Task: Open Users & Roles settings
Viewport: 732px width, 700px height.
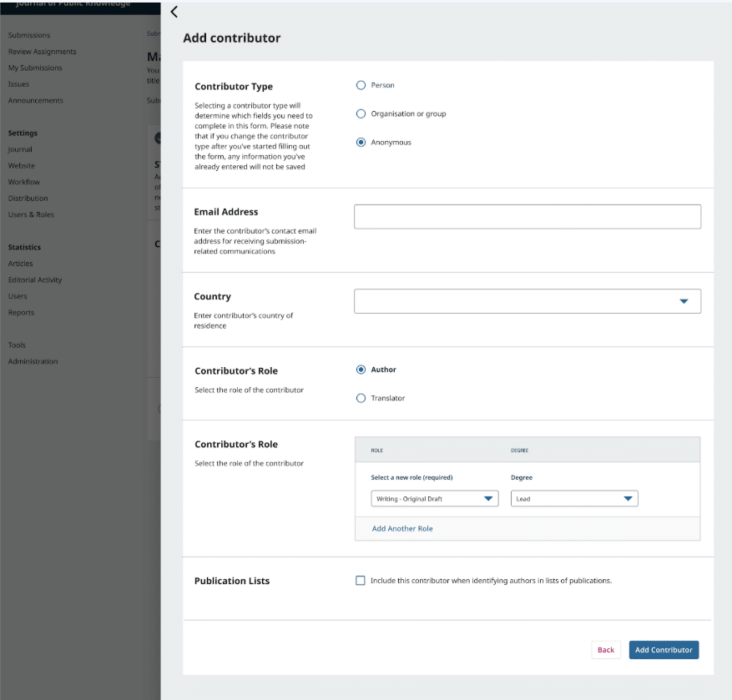Action: click(31, 214)
